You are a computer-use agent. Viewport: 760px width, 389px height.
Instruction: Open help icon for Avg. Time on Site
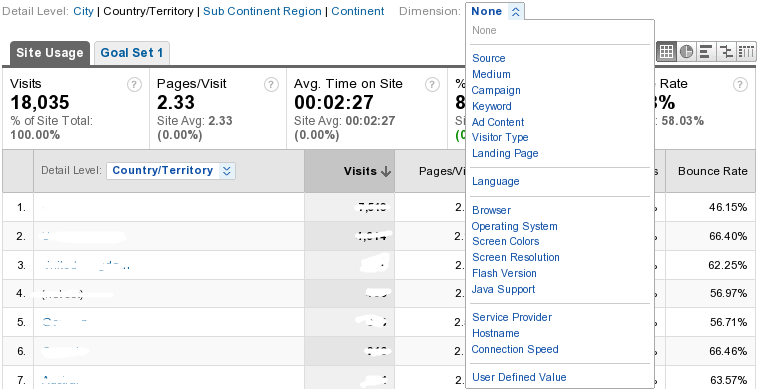click(x=432, y=85)
